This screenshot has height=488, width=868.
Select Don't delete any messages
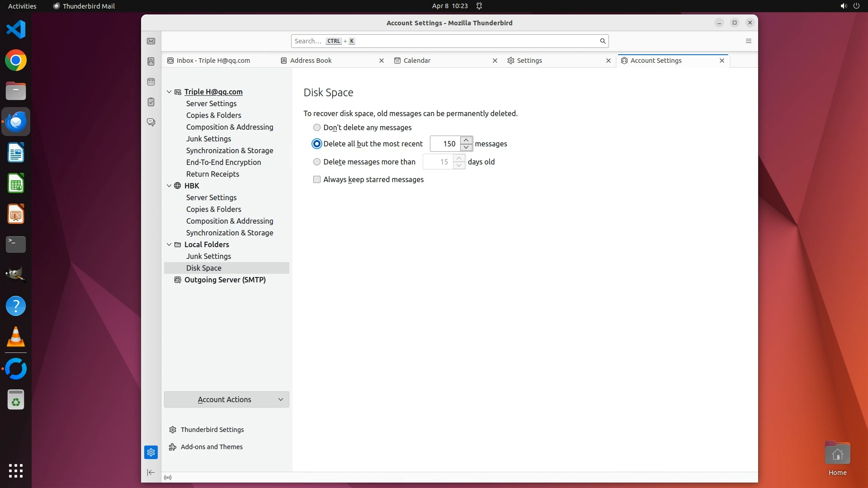point(317,127)
